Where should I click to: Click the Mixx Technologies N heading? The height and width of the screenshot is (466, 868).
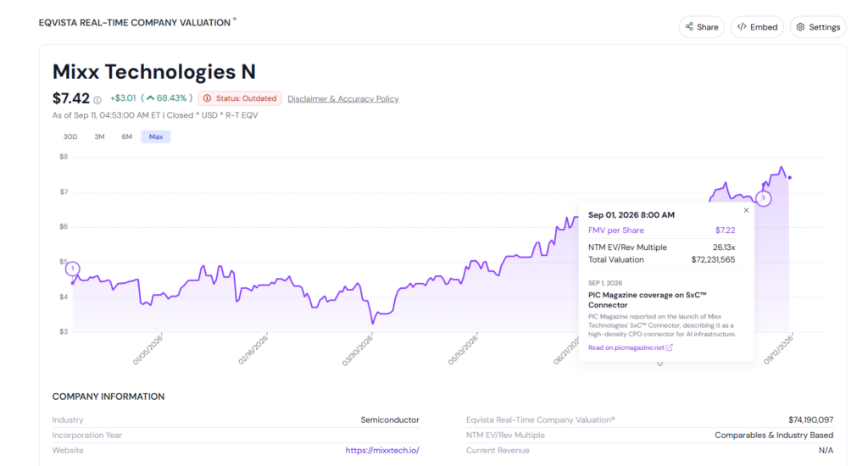point(154,72)
